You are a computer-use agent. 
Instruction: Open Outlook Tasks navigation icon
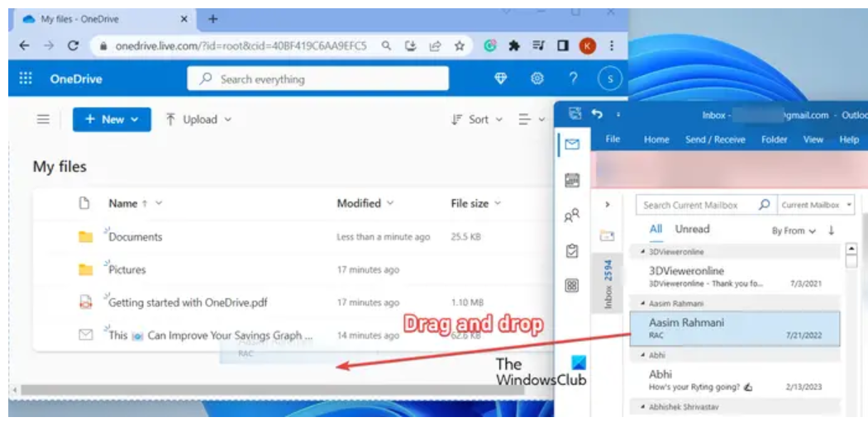[572, 250]
